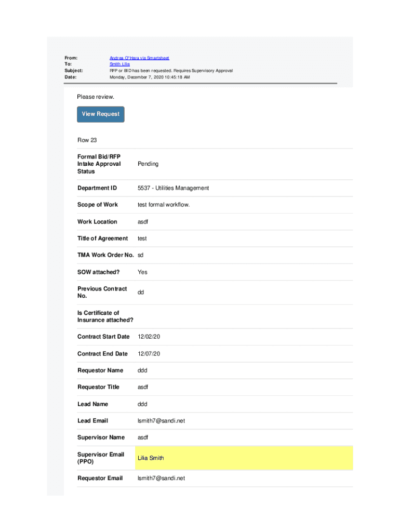Click the View Request button
Viewport: 400px width, 532px height.
[101, 114]
